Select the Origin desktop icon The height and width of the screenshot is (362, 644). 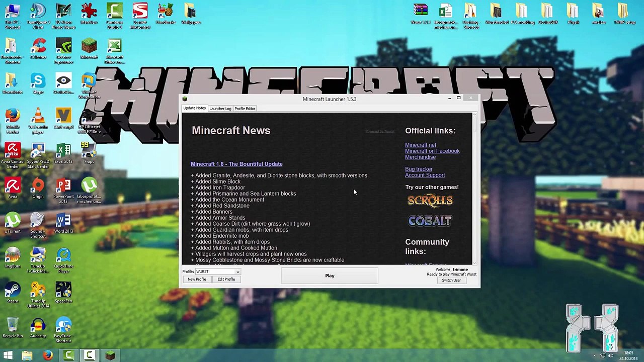[x=38, y=188]
